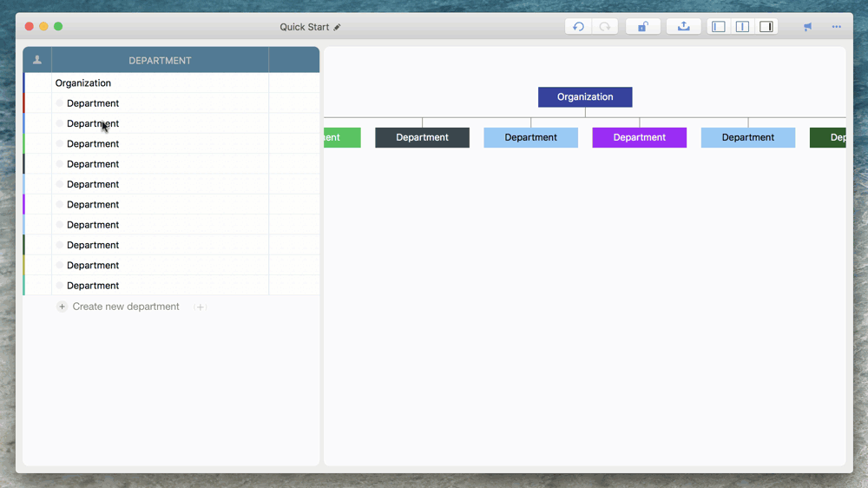This screenshot has width=868, height=488.
Task: Show only the left panel layout
Action: click(x=719, y=27)
